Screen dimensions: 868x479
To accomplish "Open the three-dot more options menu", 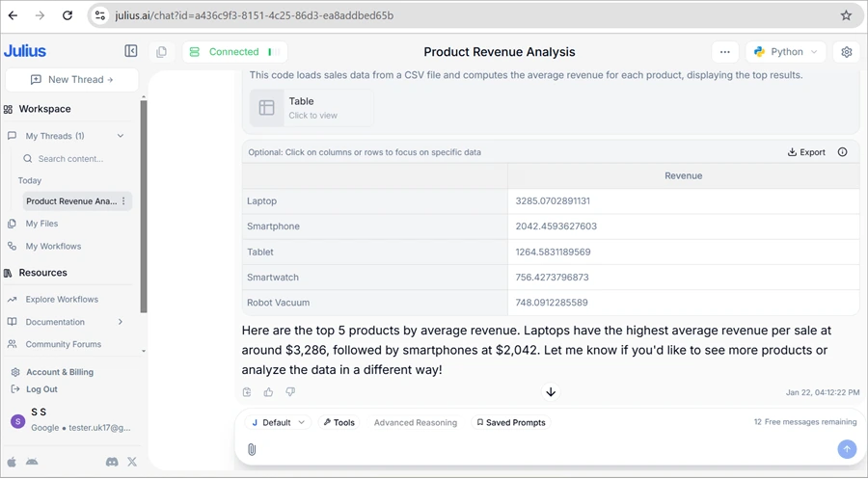I will (724, 52).
